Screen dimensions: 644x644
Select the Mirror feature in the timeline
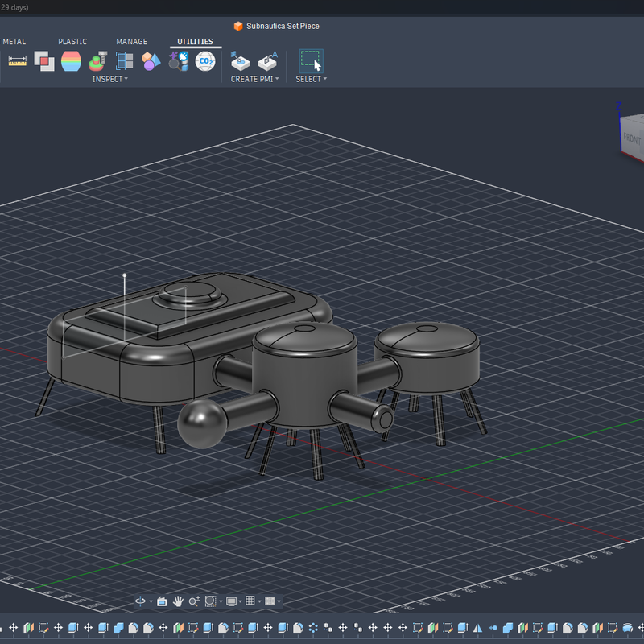tap(477, 628)
